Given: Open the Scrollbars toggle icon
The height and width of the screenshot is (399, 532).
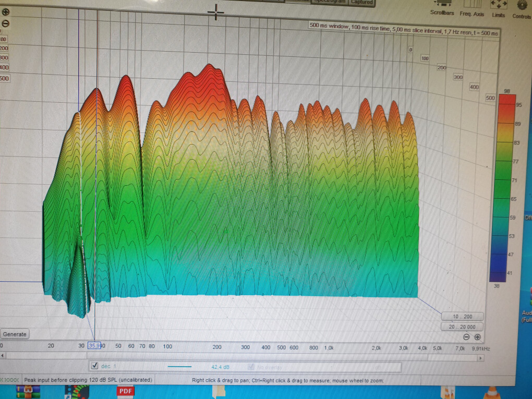Looking at the screenshot, I should point(443,4).
